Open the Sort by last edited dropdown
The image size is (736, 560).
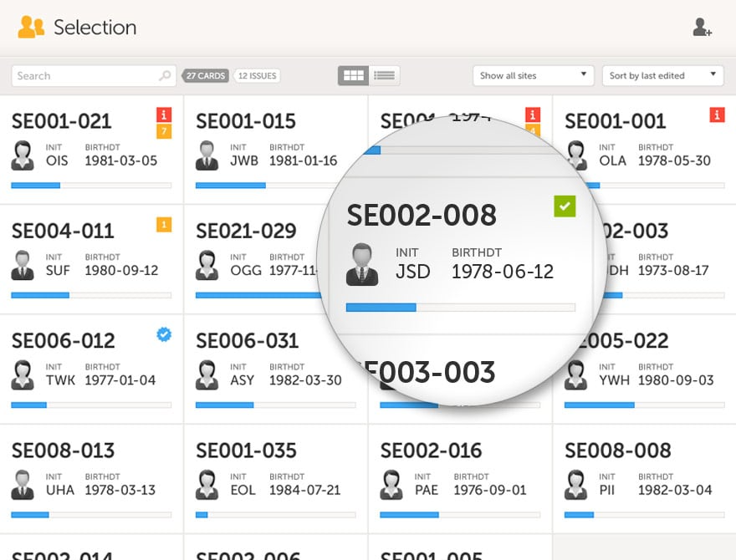point(662,75)
